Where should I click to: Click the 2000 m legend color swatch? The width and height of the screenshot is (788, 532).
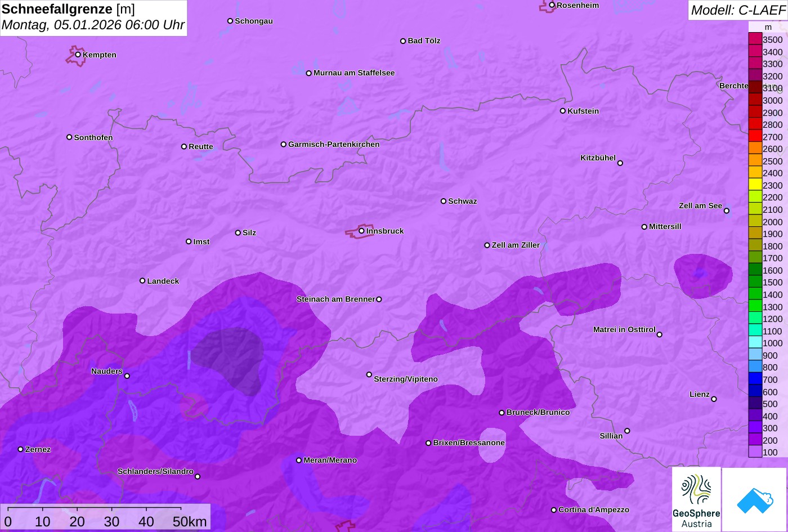(x=755, y=222)
